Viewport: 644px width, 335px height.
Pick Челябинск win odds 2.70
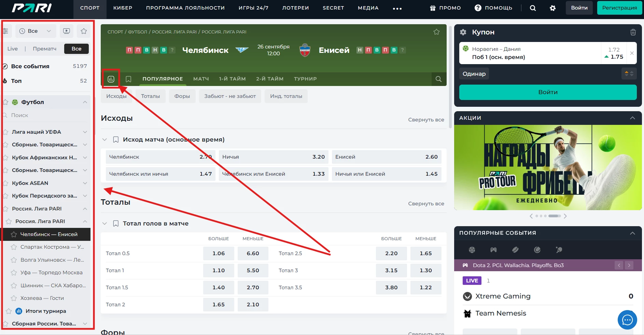click(x=160, y=157)
